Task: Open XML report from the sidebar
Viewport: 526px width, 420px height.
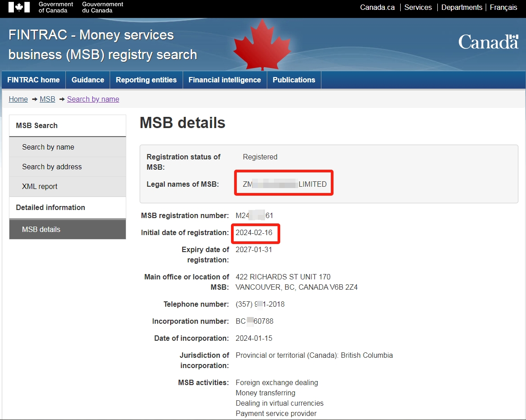Action: pos(40,186)
